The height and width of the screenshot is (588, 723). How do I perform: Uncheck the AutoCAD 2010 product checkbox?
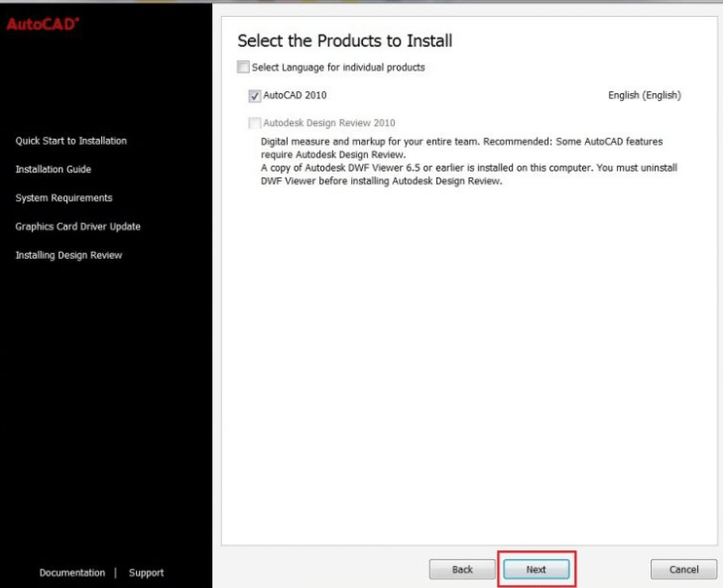(x=255, y=95)
